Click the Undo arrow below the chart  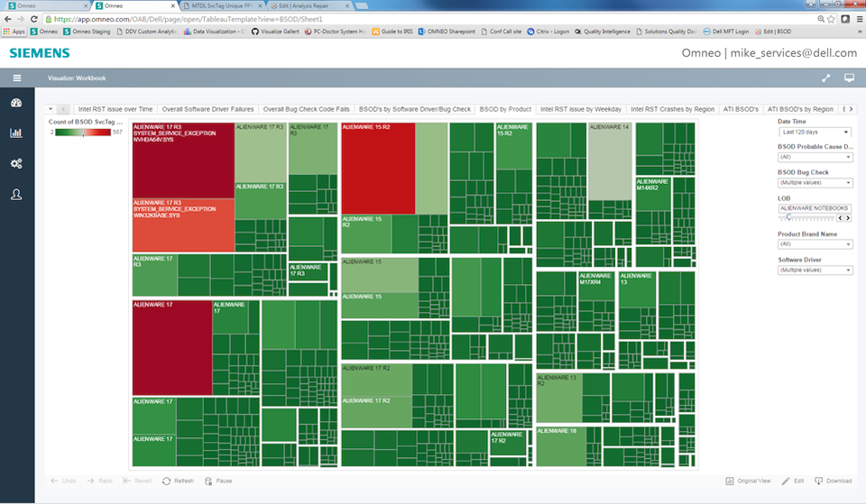[x=63, y=481]
